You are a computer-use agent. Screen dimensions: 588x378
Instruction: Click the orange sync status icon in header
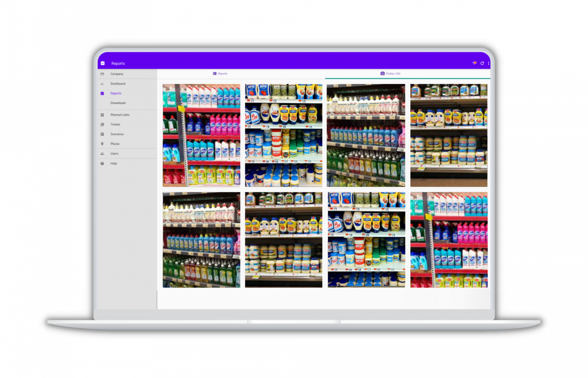click(x=474, y=63)
